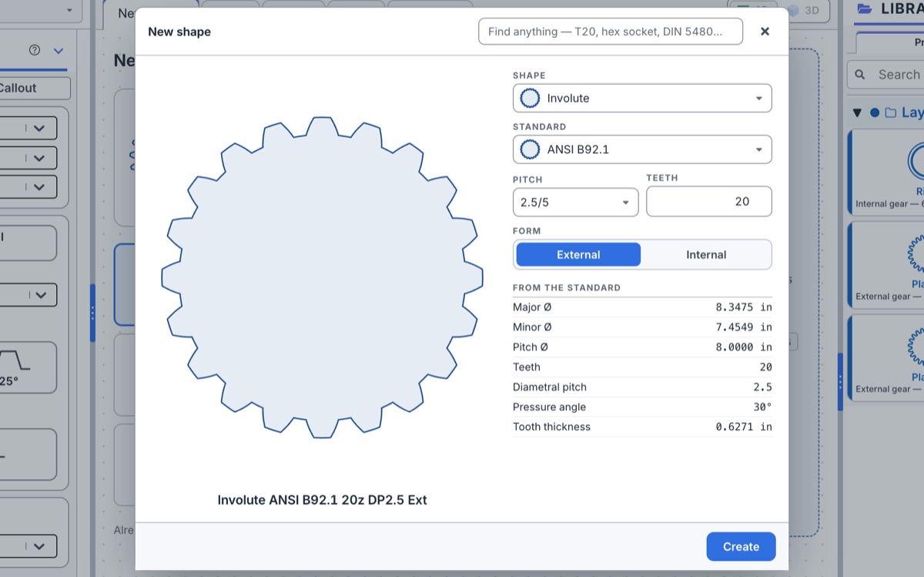Open the Pitch dropdown showing 2.5/5
The width and height of the screenshot is (924, 577).
575,202
